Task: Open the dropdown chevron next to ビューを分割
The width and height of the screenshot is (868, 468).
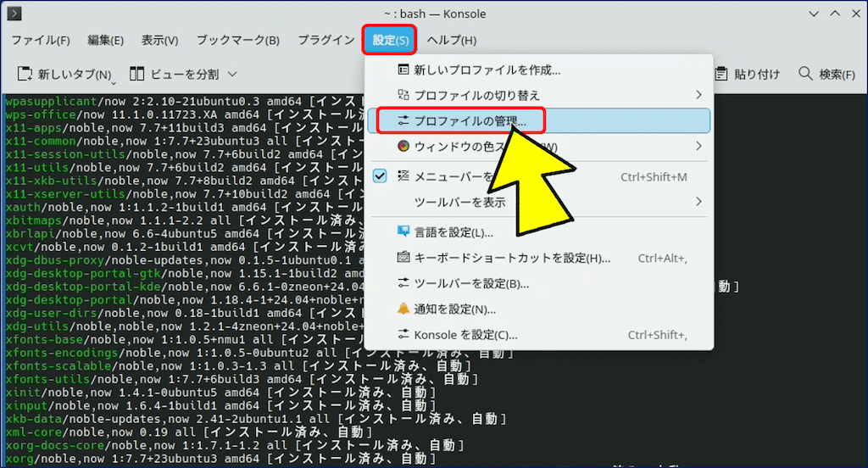Action: 232,75
